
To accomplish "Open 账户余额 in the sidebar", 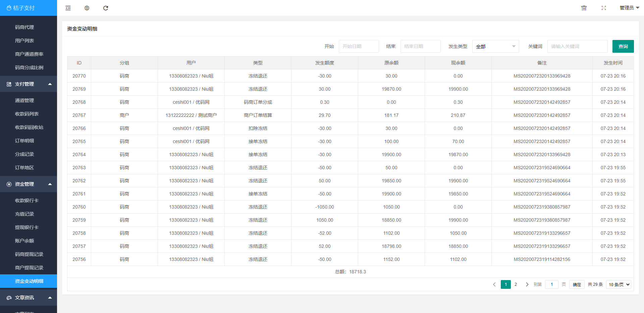I will [24, 241].
